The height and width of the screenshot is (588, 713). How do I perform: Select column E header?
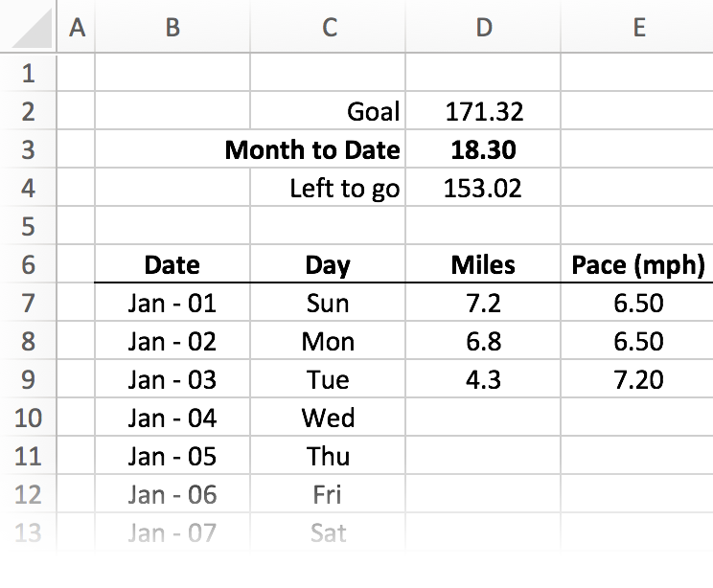[x=637, y=27]
